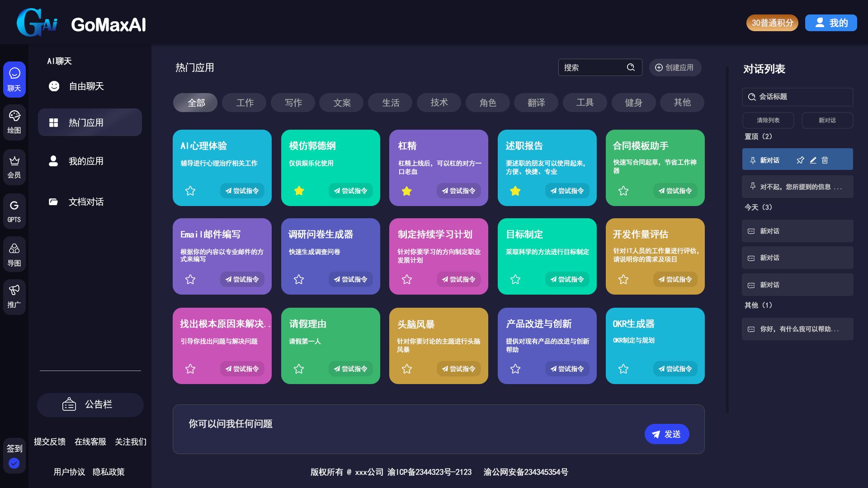
Task: Collapse the 今天 (3) conversation group
Action: point(758,207)
